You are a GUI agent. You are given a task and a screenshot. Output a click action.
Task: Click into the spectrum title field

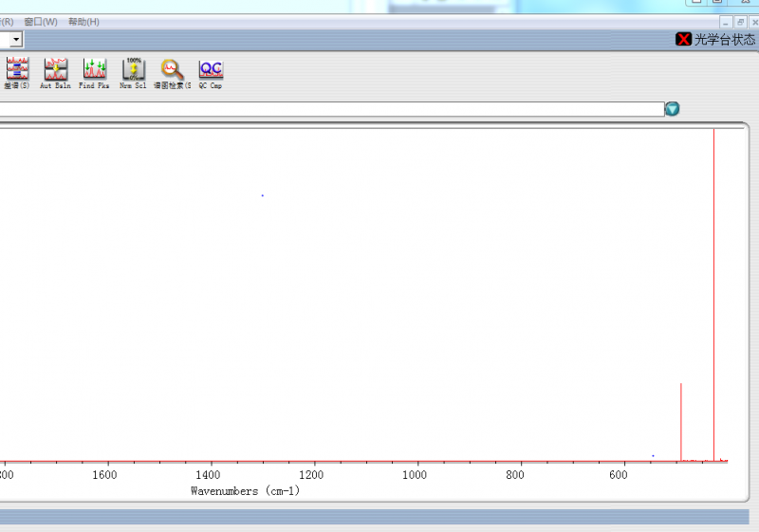332,109
